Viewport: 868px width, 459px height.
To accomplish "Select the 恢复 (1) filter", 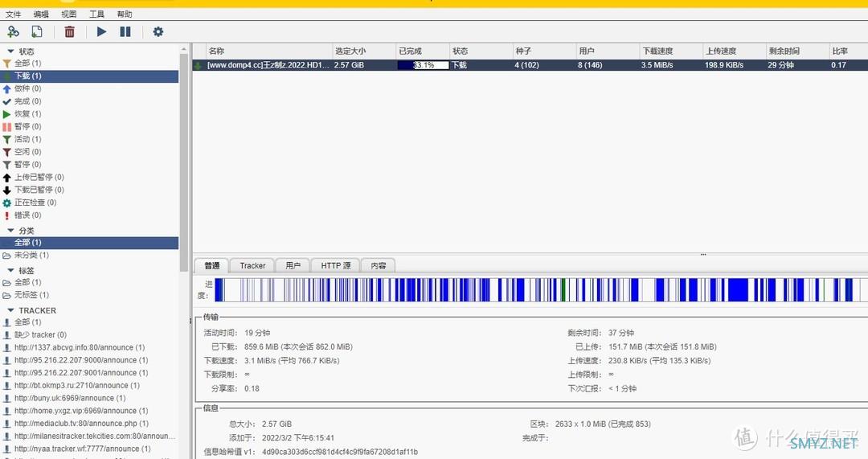I will pyautogui.click(x=89, y=114).
